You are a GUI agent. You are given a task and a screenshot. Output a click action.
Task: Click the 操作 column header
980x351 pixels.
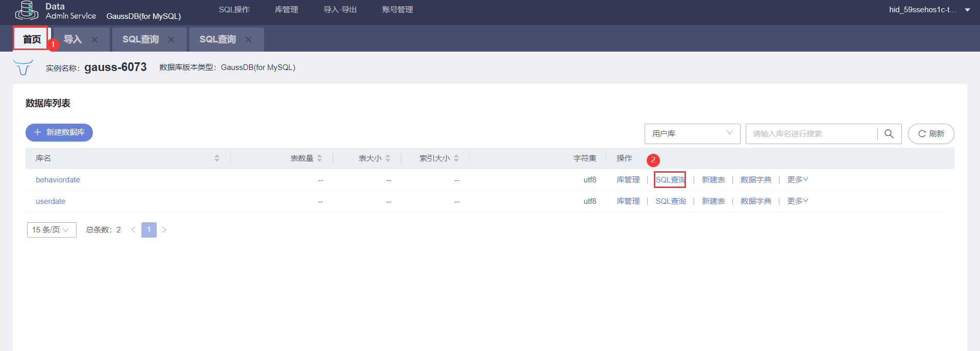click(624, 158)
